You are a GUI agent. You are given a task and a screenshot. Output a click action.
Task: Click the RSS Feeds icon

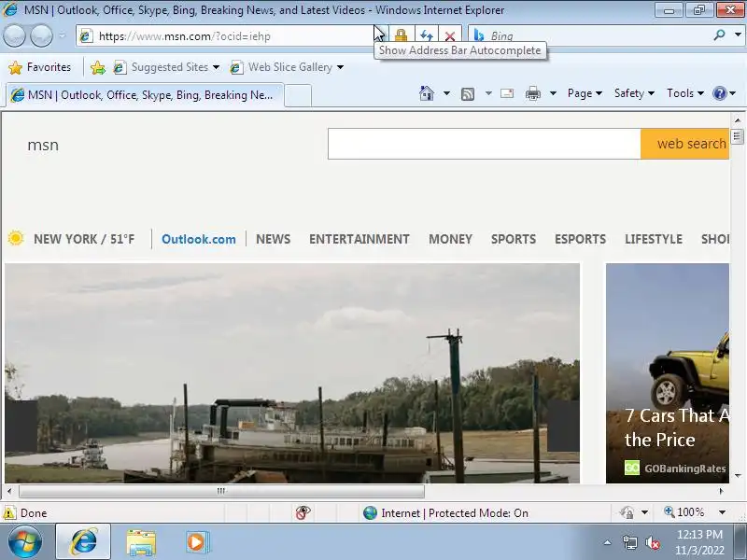[468, 94]
